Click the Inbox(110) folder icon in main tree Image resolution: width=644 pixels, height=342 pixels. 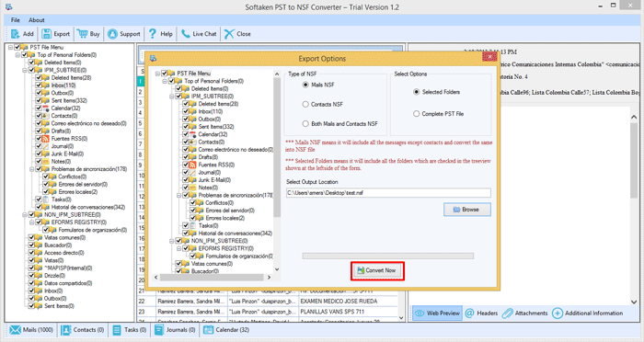pyautogui.click(x=45, y=85)
